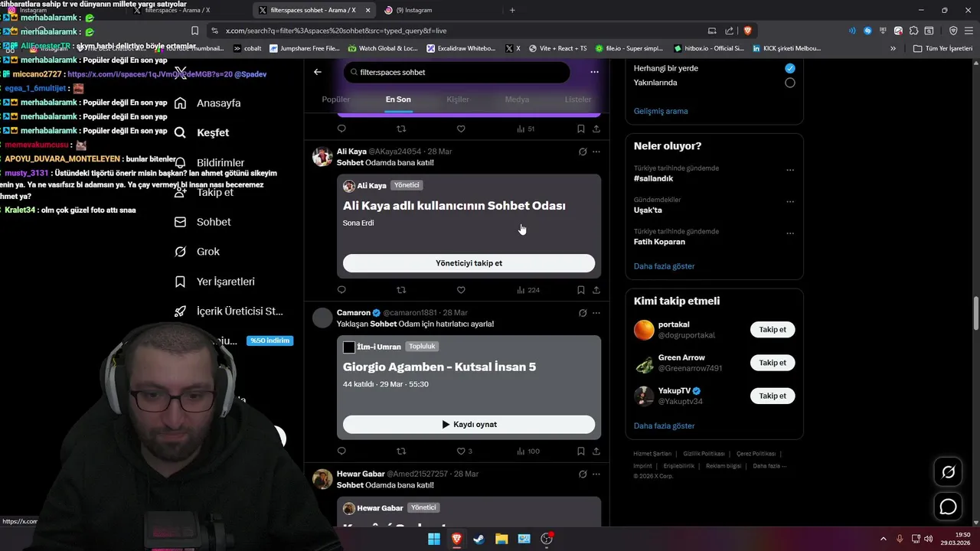Switch to the Listeler tab

[578, 99]
